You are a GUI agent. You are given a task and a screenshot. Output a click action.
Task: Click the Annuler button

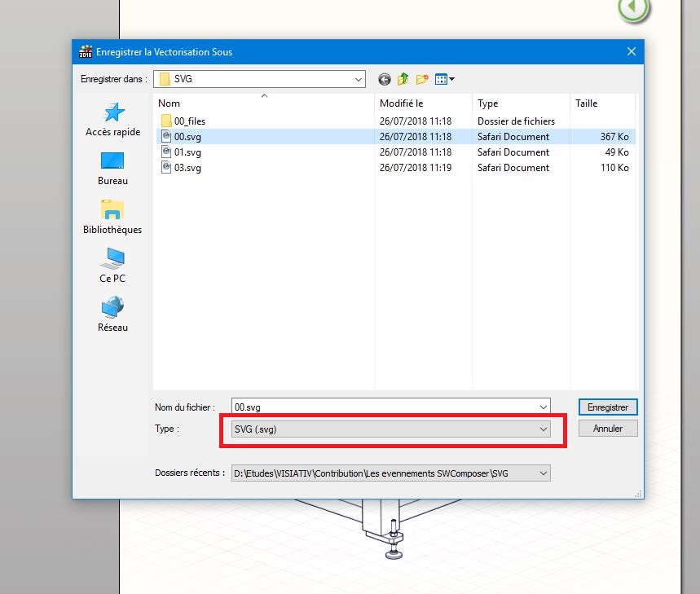608,429
